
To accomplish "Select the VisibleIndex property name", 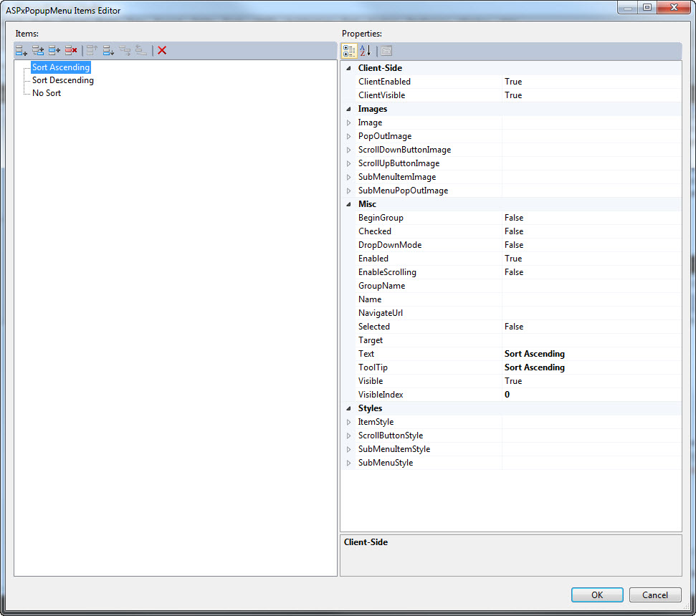I will coord(381,395).
